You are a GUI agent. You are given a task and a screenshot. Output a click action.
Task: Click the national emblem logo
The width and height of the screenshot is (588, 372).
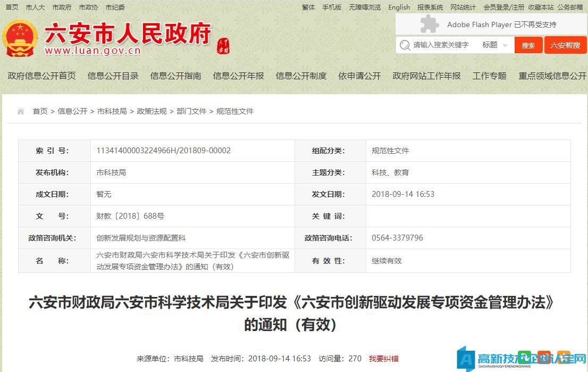coord(20,39)
